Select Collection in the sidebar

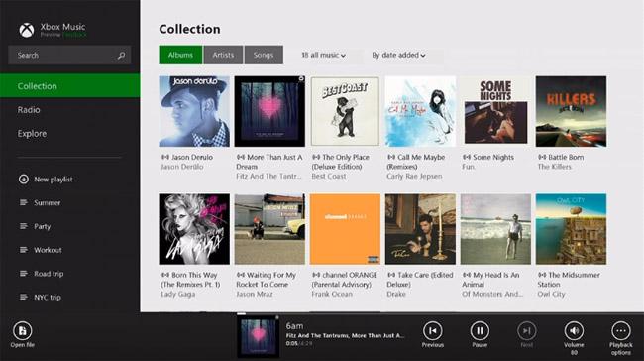pos(69,86)
